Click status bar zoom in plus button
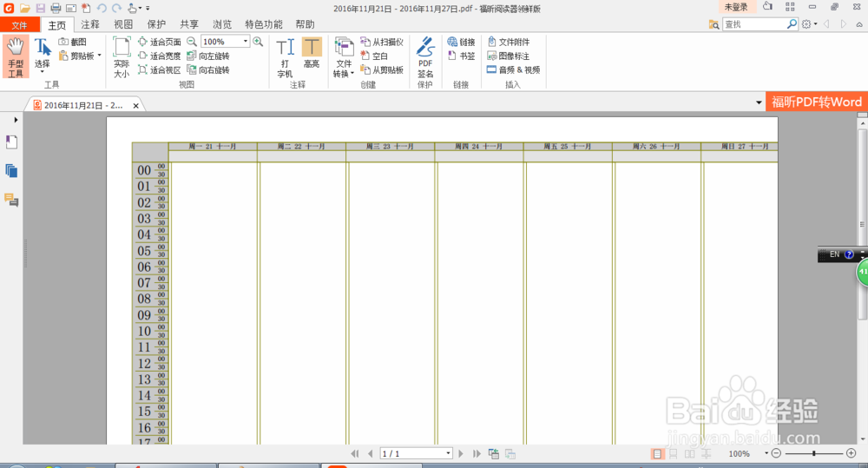Viewport: 868px width, 468px height. pos(852,453)
